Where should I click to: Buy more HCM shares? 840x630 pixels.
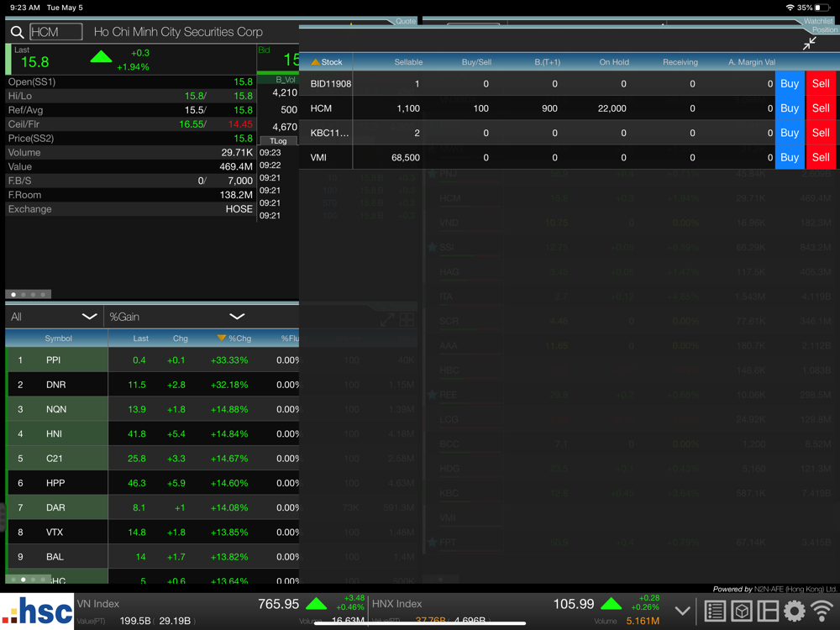[790, 108]
